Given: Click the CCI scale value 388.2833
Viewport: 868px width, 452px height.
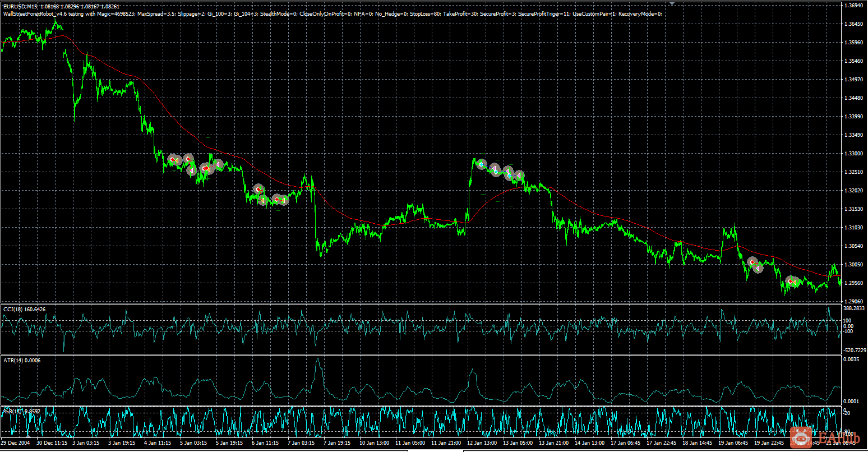Looking at the screenshot, I should 854,308.
